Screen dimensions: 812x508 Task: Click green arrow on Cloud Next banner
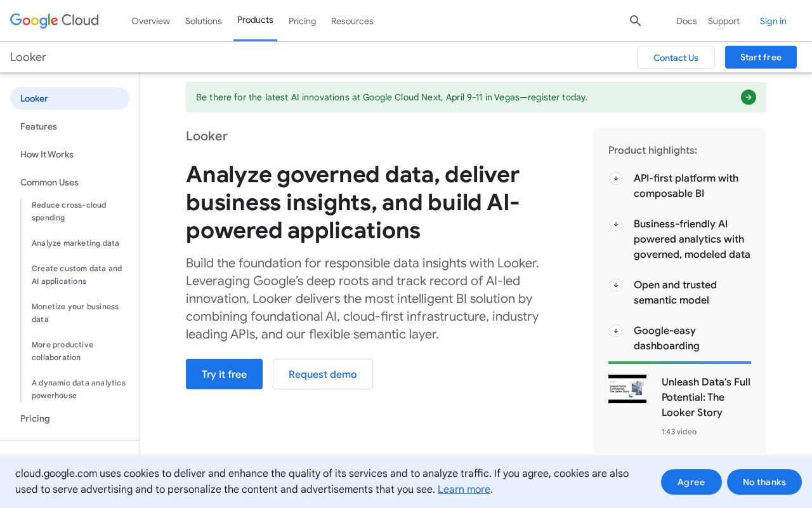[x=749, y=97]
